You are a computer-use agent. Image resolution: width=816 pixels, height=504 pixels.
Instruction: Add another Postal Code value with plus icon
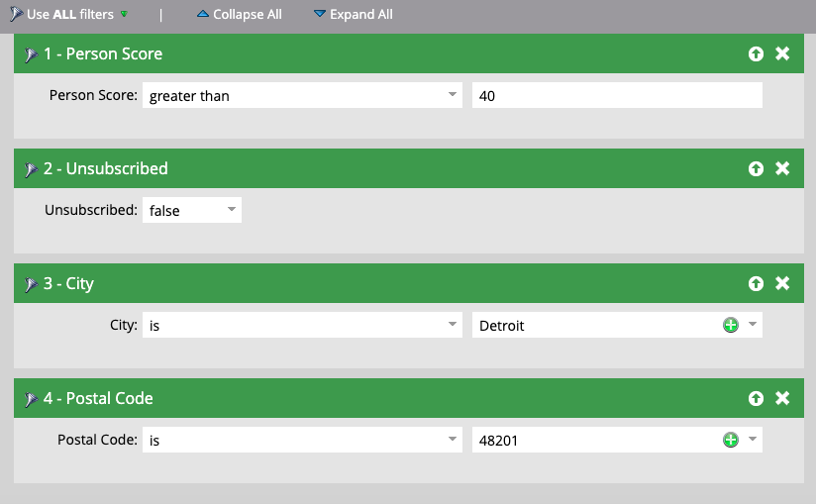click(x=731, y=440)
